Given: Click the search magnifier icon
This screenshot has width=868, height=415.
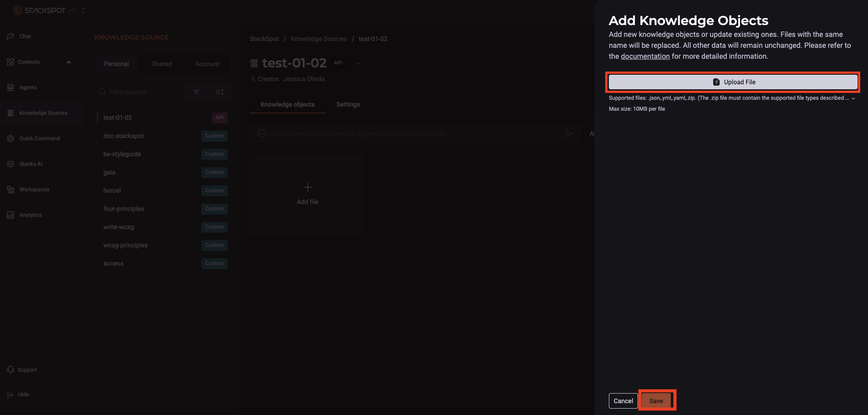Looking at the screenshot, I should click(x=102, y=92).
